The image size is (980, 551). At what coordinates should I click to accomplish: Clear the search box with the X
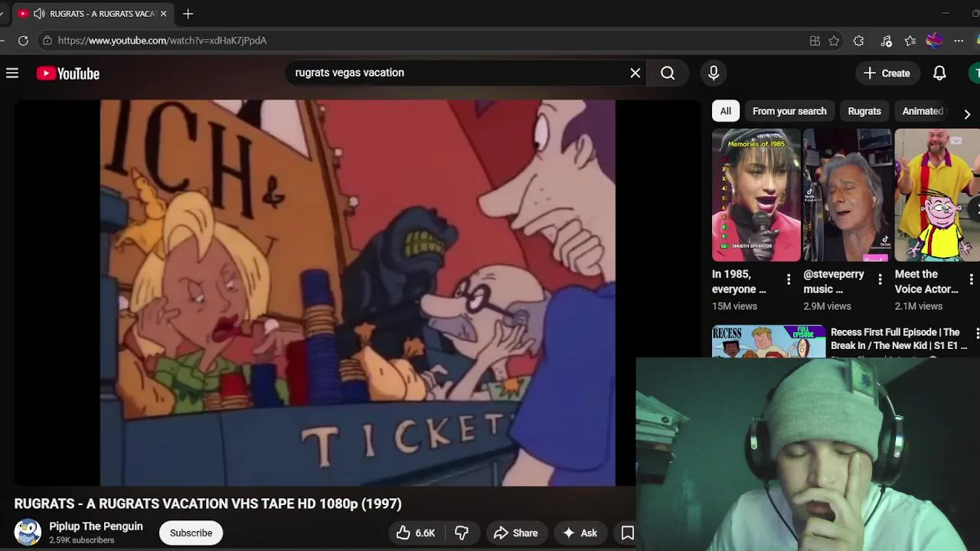click(635, 73)
